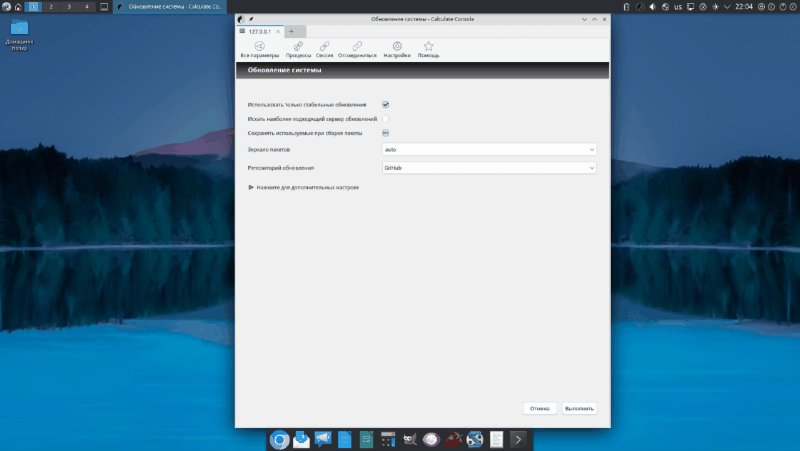This screenshot has height=451, width=800.
Task: Click the arrow icon at the dock end
Action: click(518, 439)
